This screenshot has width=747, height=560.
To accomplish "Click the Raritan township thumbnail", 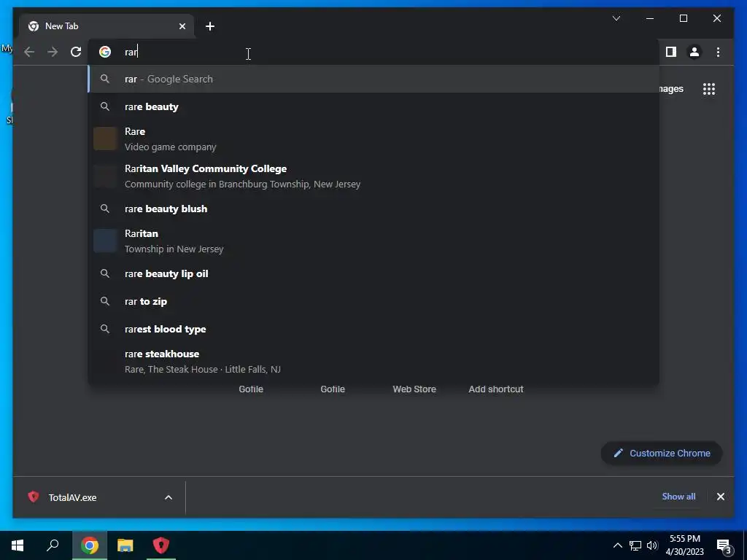I will click(105, 241).
